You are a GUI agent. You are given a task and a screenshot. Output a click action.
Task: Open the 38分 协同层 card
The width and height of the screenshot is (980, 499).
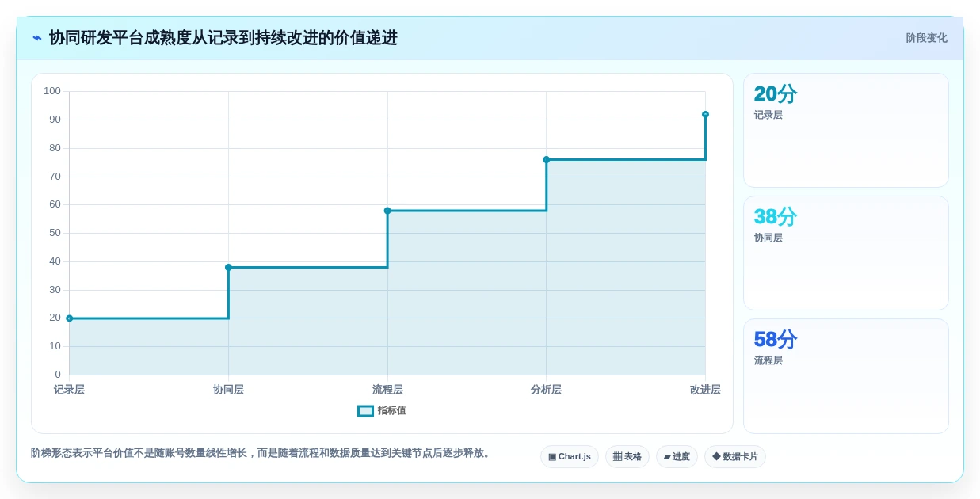[846, 253]
